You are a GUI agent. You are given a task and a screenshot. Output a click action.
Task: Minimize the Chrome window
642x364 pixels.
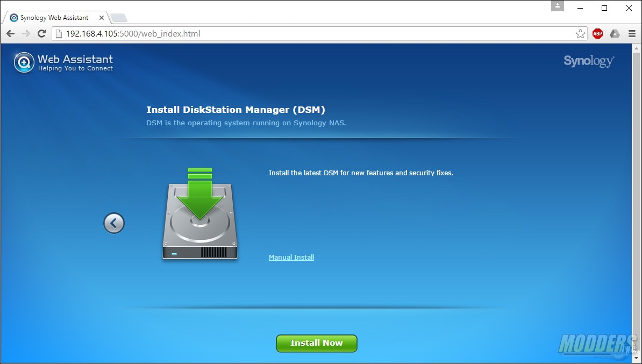pyautogui.click(x=580, y=8)
